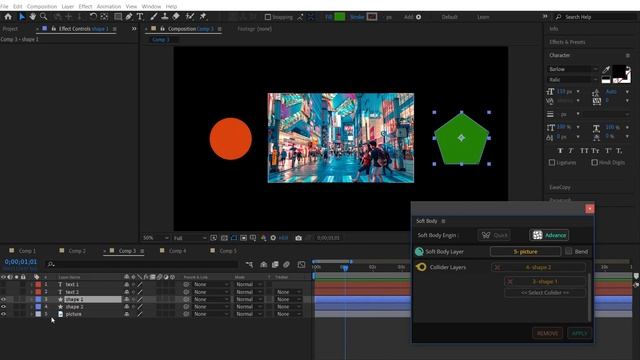Open the Barlow font family dropdown
640x360 pixels.
(573, 69)
